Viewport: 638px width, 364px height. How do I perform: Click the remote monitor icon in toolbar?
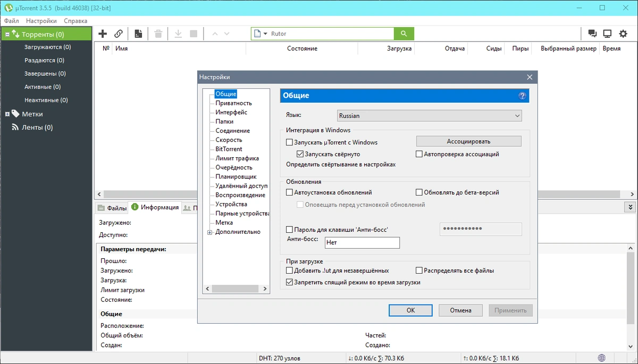tap(607, 33)
